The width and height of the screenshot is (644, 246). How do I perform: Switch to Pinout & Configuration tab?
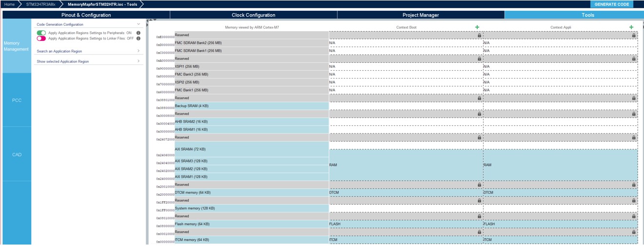[86, 15]
